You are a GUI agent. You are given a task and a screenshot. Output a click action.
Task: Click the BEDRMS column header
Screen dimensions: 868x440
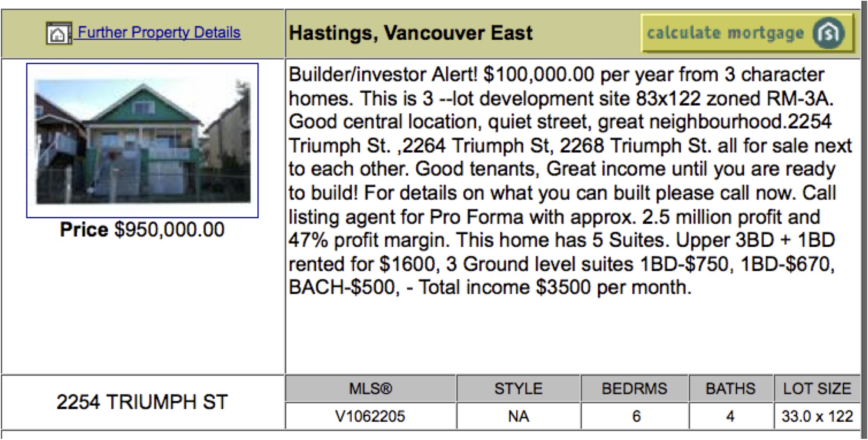[x=634, y=388]
